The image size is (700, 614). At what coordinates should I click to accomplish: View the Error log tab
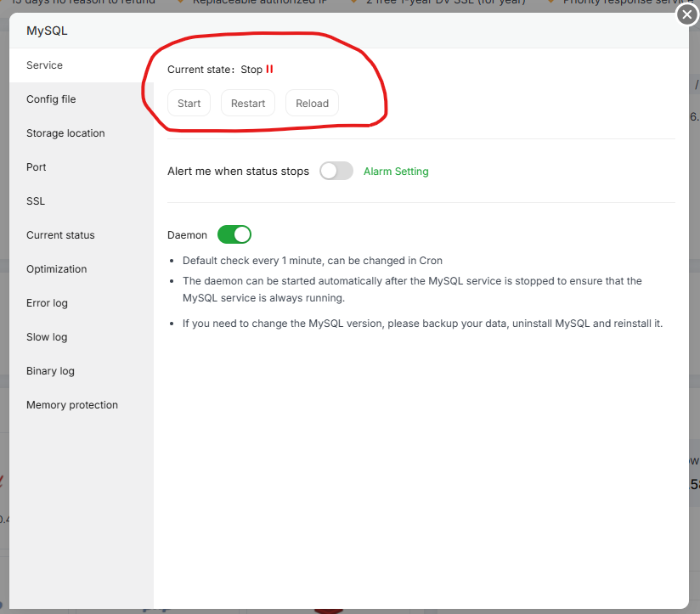click(x=82, y=303)
